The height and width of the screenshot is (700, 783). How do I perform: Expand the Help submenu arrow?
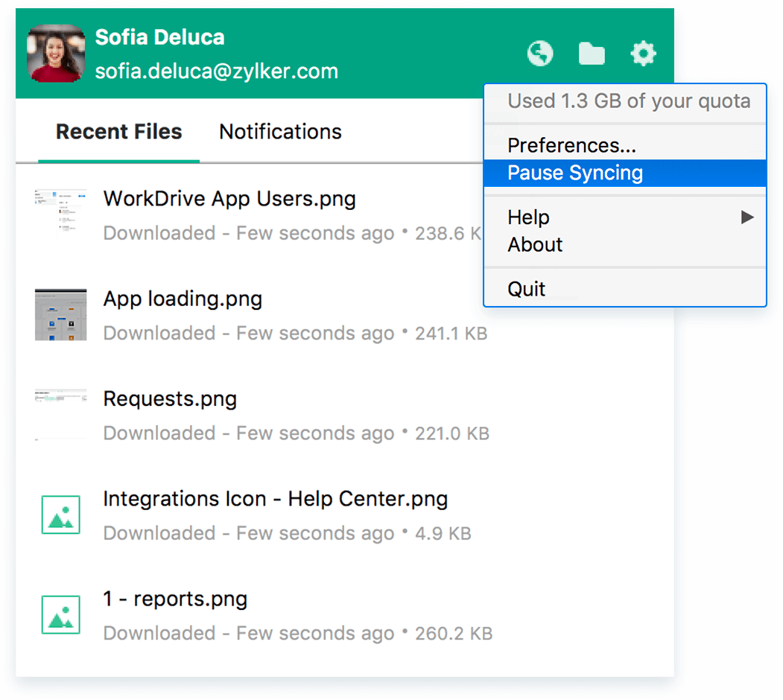point(746,217)
